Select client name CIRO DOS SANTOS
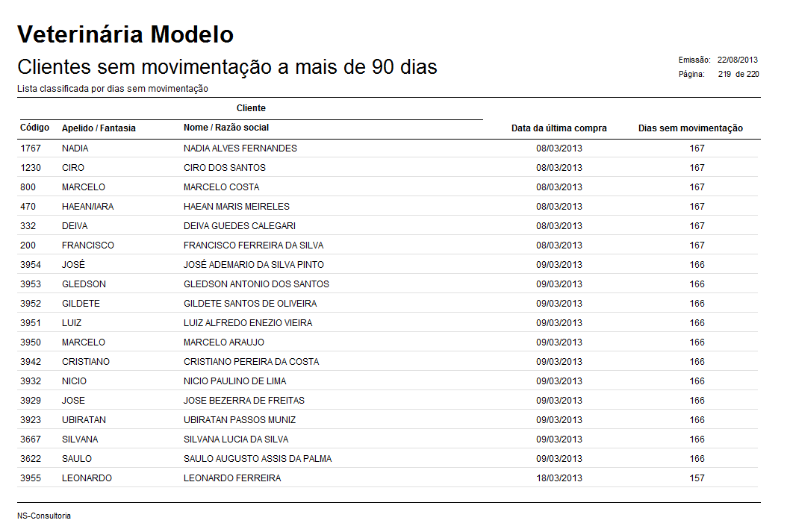 pyautogui.click(x=224, y=168)
